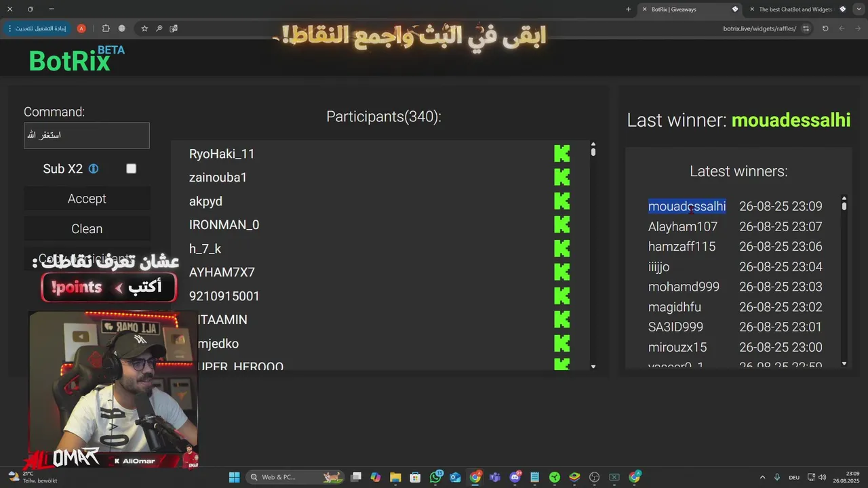This screenshot has width=868, height=488.
Task: Click the participants list scrollbar thumb
Action: tap(593, 152)
